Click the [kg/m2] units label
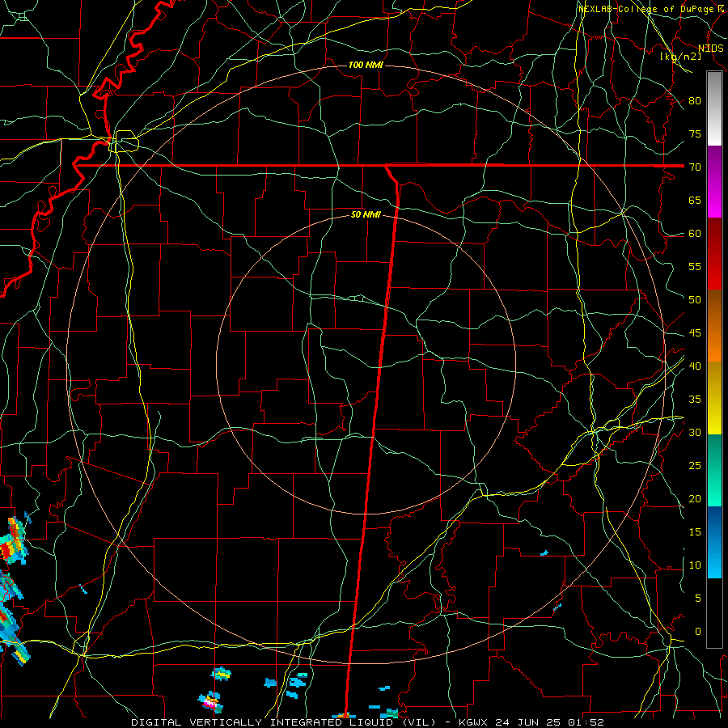Screen dimensions: 728x728 (x=680, y=57)
